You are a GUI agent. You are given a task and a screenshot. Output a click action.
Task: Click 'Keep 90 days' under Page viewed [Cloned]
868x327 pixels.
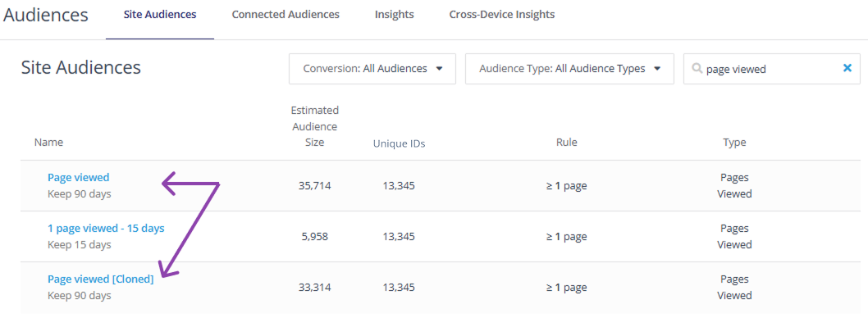pos(79,296)
